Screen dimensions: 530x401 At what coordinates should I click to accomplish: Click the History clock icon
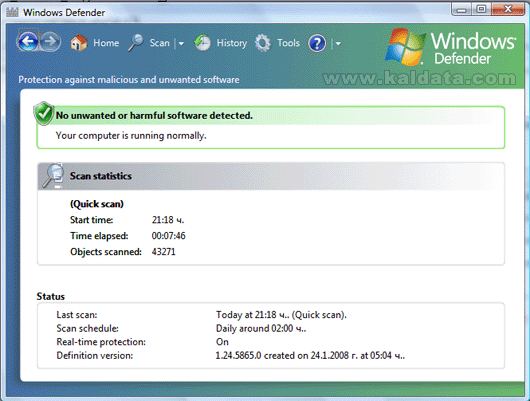point(202,43)
